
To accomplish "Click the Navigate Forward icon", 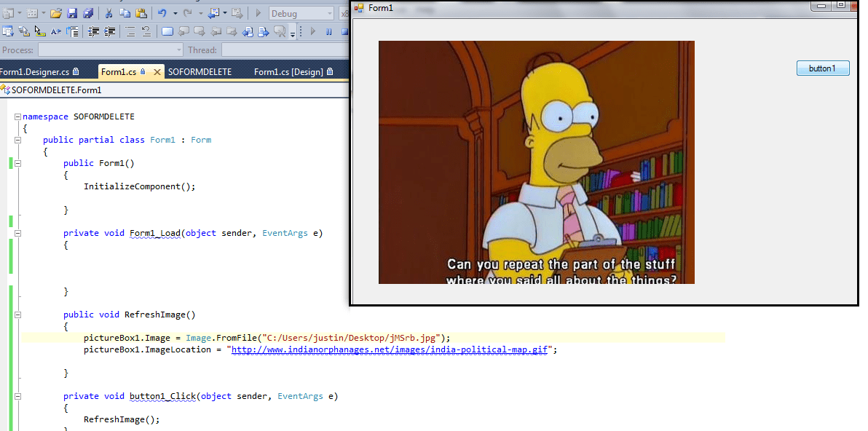I will click(x=237, y=13).
